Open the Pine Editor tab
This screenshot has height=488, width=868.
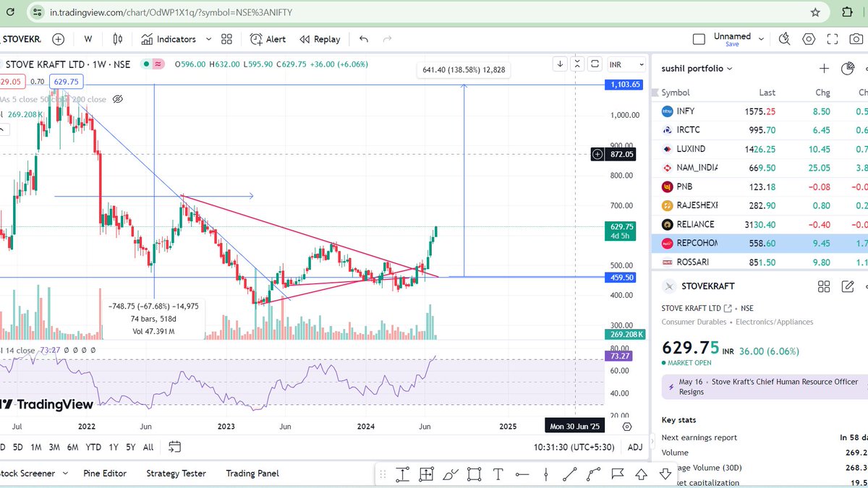[105, 474]
